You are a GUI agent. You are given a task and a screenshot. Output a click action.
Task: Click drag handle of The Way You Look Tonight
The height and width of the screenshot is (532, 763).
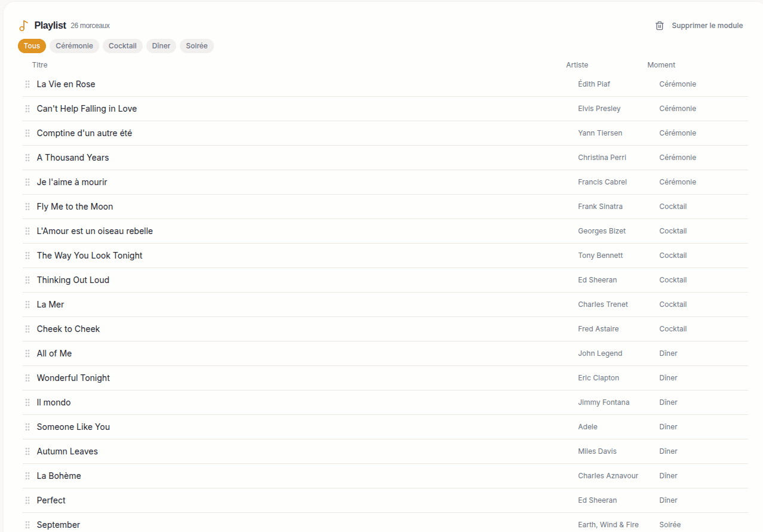point(27,256)
